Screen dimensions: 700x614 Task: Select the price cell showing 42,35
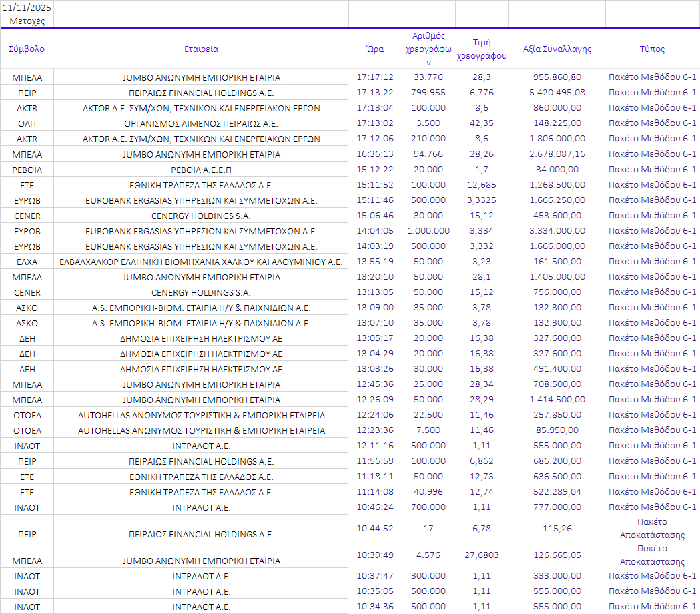pyautogui.click(x=482, y=123)
